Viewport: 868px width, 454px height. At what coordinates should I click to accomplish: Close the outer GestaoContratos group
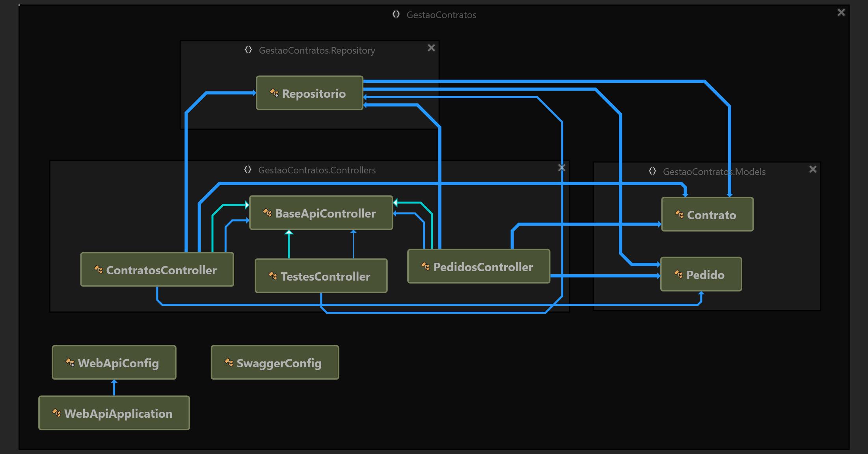841,13
